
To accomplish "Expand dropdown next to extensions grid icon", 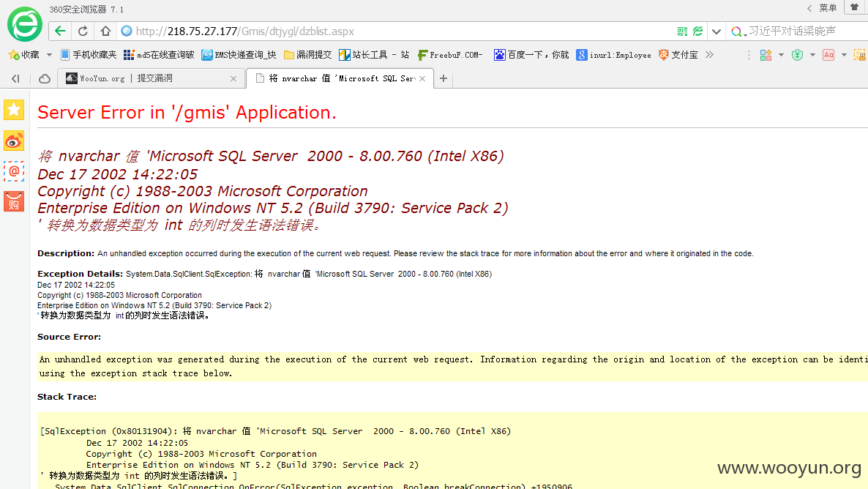I will pos(781,55).
